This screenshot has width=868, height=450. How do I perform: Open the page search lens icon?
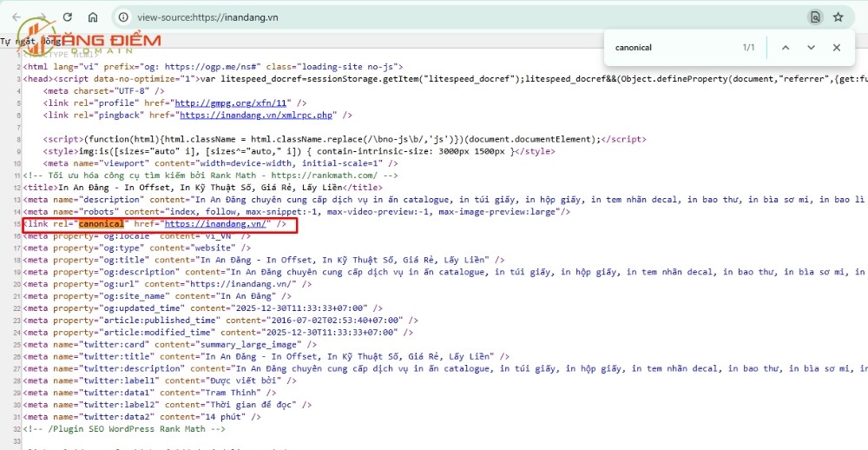pos(815,17)
